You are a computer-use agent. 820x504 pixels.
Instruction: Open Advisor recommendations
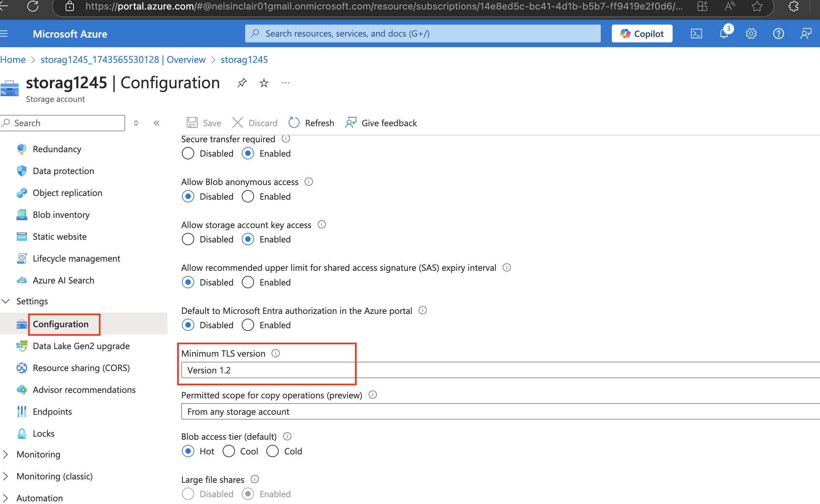pyautogui.click(x=84, y=390)
